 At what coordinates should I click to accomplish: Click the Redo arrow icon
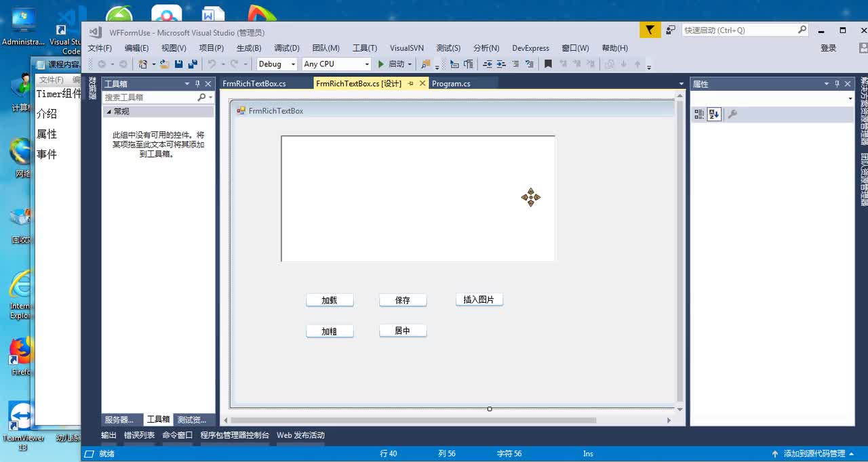click(x=235, y=64)
